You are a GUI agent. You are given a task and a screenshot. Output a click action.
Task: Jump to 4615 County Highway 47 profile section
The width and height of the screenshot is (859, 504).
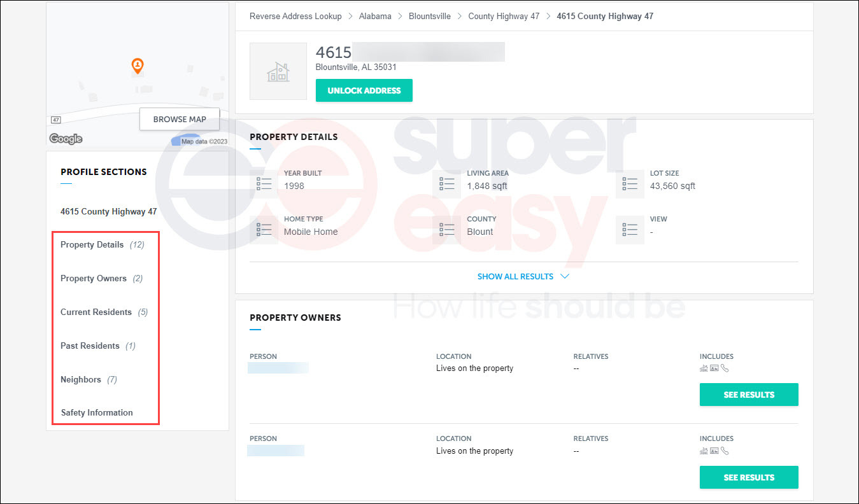(109, 211)
